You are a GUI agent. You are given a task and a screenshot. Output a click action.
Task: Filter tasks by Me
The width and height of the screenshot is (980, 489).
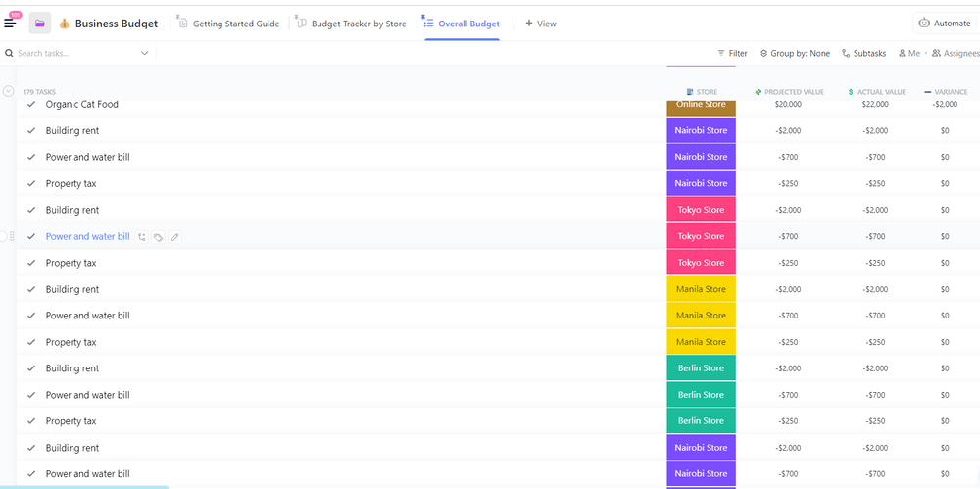click(x=909, y=54)
